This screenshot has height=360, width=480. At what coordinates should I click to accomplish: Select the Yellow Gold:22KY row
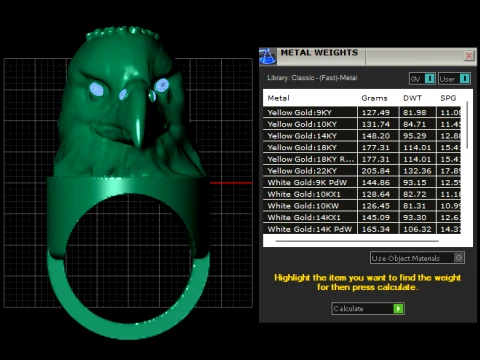pos(362,171)
